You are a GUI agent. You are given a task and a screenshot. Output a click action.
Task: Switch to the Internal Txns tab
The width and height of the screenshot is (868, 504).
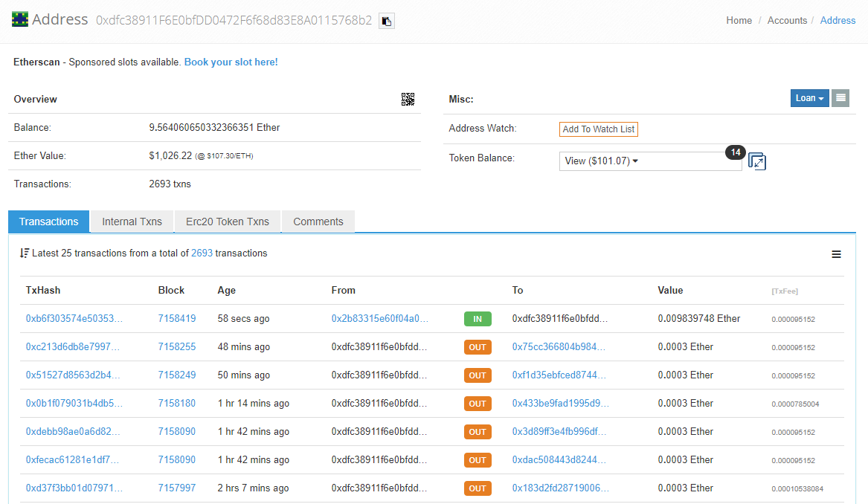coord(132,222)
